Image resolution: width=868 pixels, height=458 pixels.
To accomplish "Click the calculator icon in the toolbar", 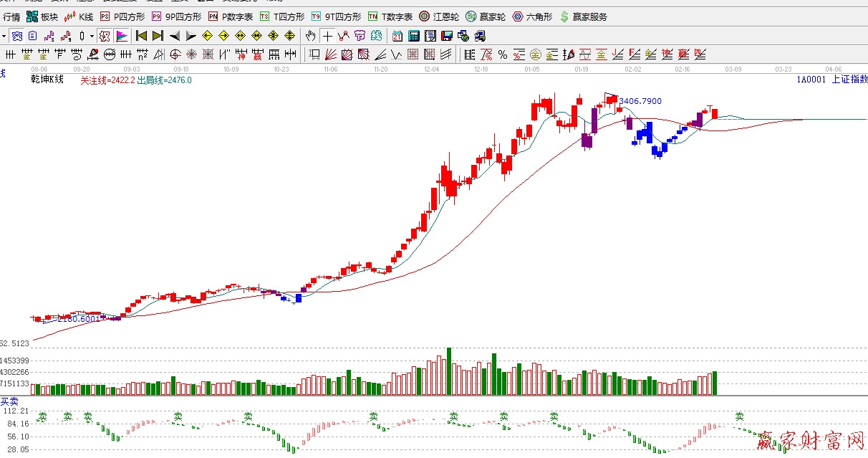I will coord(413,36).
